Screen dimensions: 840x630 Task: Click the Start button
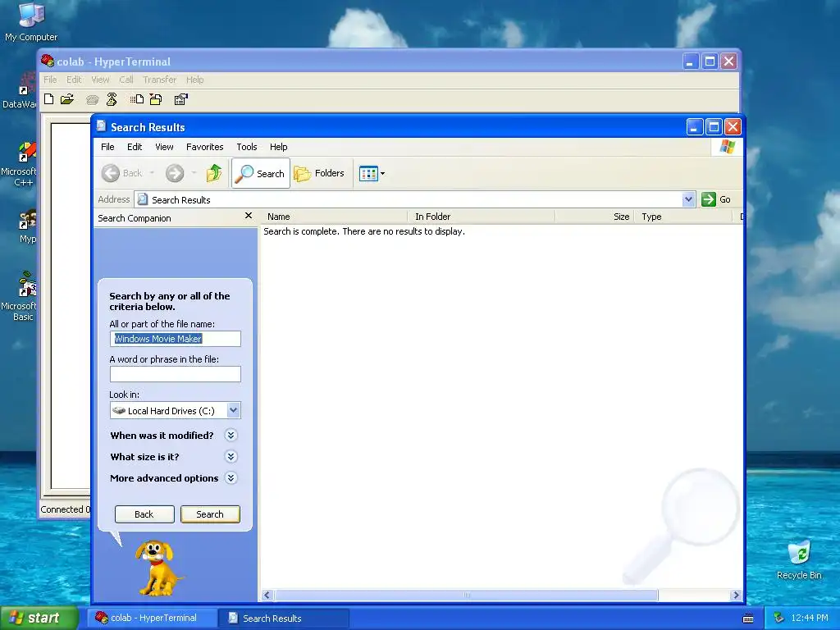[39, 618]
